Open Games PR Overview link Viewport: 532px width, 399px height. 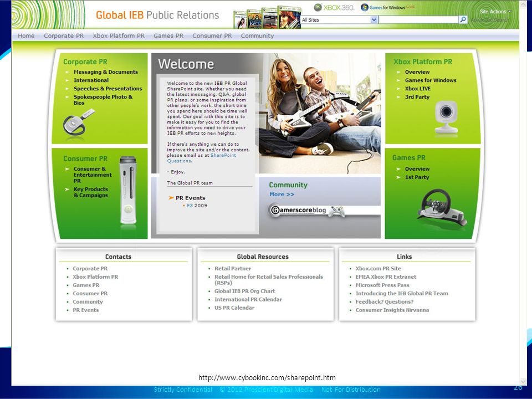pos(417,169)
